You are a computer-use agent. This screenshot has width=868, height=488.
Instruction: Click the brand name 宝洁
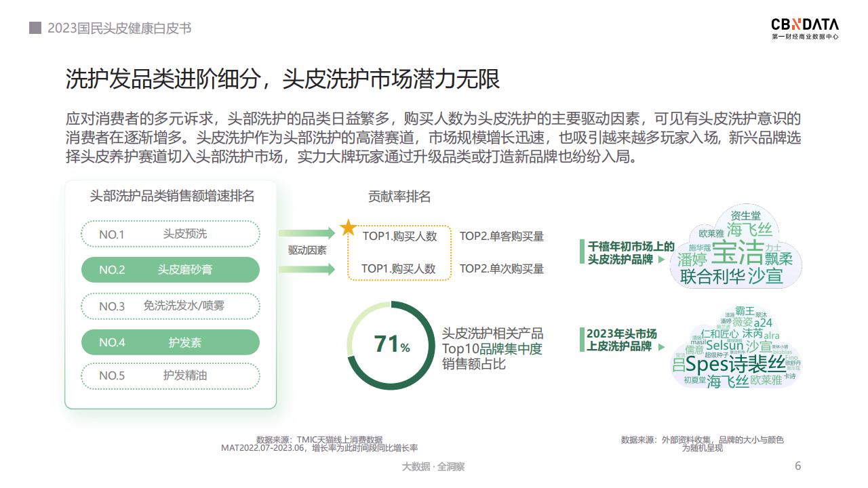coord(738,253)
